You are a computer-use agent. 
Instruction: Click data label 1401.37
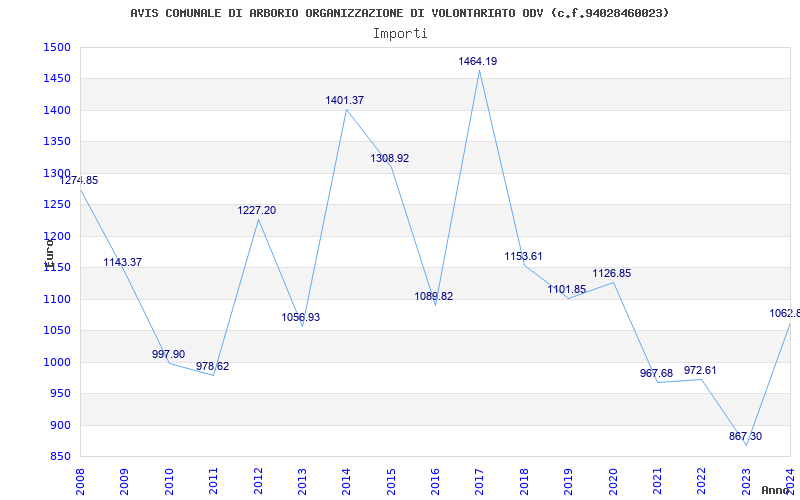click(x=345, y=101)
